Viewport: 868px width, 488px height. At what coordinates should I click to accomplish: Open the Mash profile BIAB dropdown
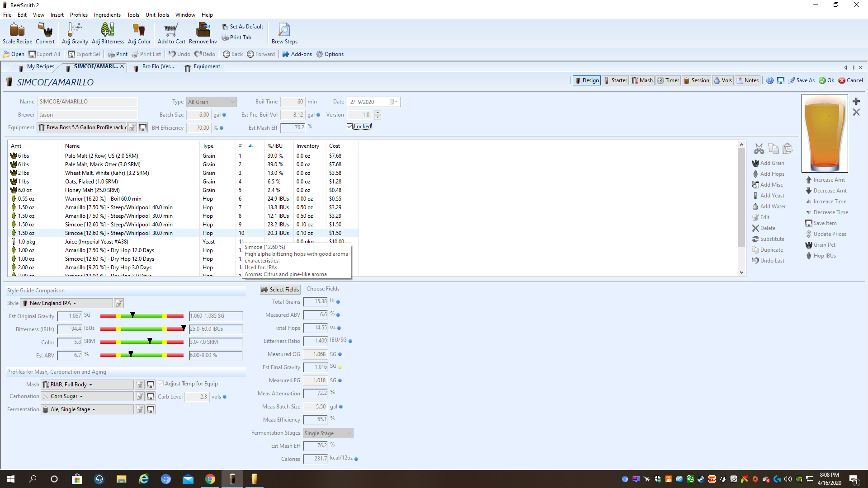[87, 385]
